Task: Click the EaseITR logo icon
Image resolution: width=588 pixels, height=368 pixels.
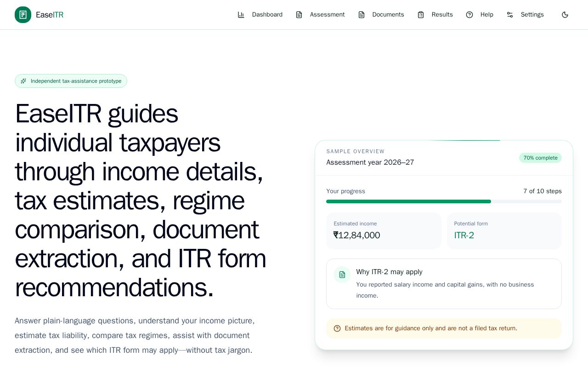Action: pos(23,15)
